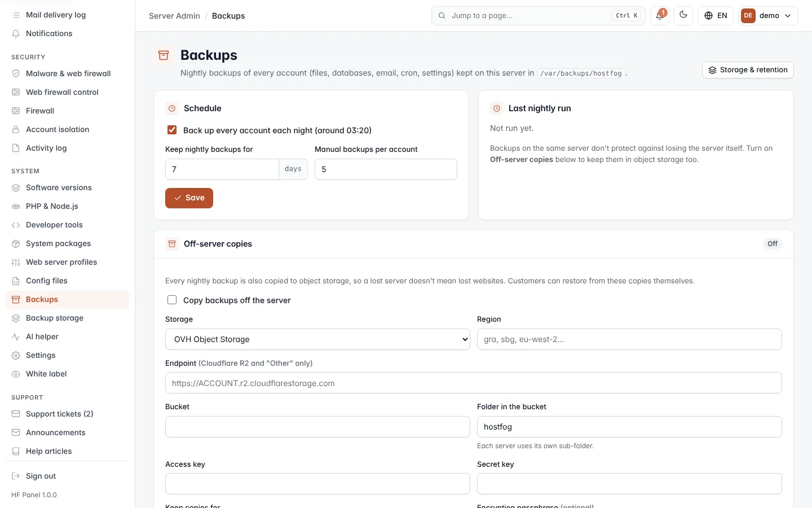Click the Bucket input field
Image resolution: width=812 pixels, height=508 pixels.
317,427
